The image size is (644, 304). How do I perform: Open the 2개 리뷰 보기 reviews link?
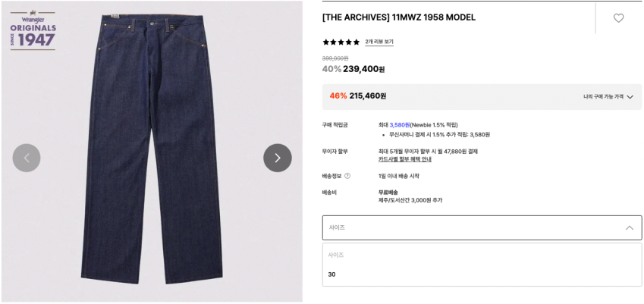[x=379, y=42]
